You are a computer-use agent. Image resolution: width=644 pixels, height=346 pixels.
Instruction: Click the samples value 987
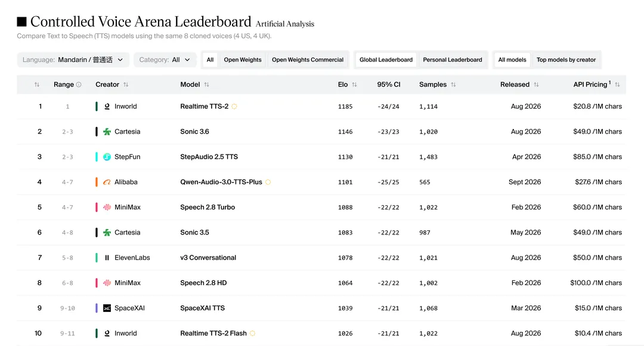point(425,233)
